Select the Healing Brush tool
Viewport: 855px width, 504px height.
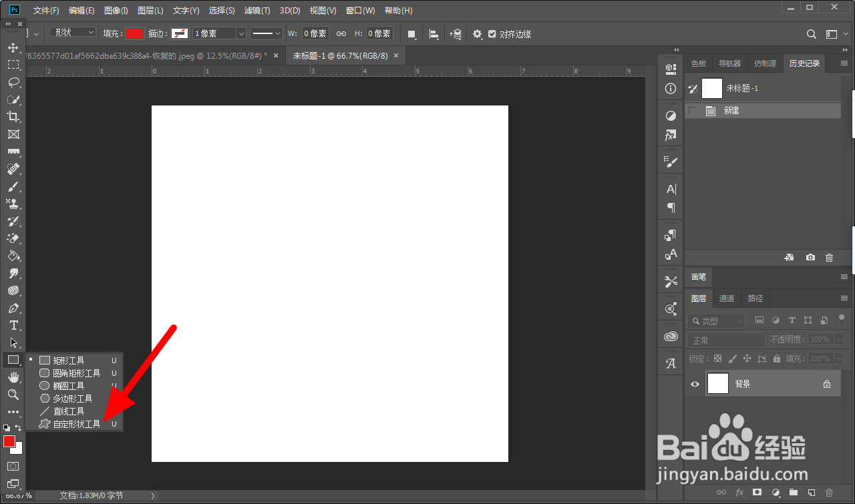[x=13, y=169]
